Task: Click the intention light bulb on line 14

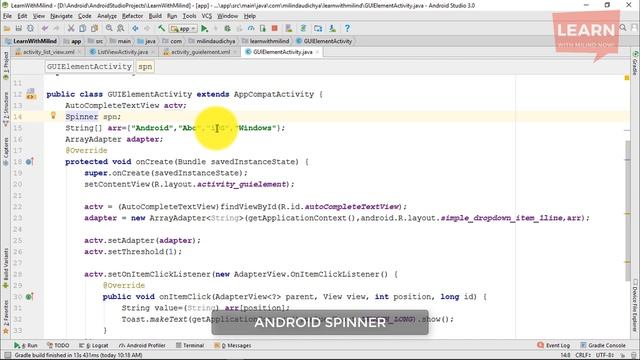Action: tap(53, 116)
